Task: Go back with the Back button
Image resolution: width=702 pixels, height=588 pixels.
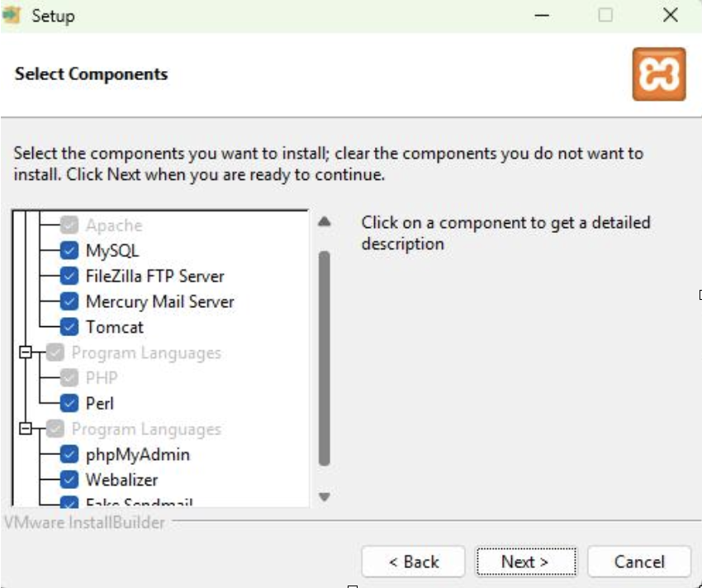Action: (x=414, y=562)
